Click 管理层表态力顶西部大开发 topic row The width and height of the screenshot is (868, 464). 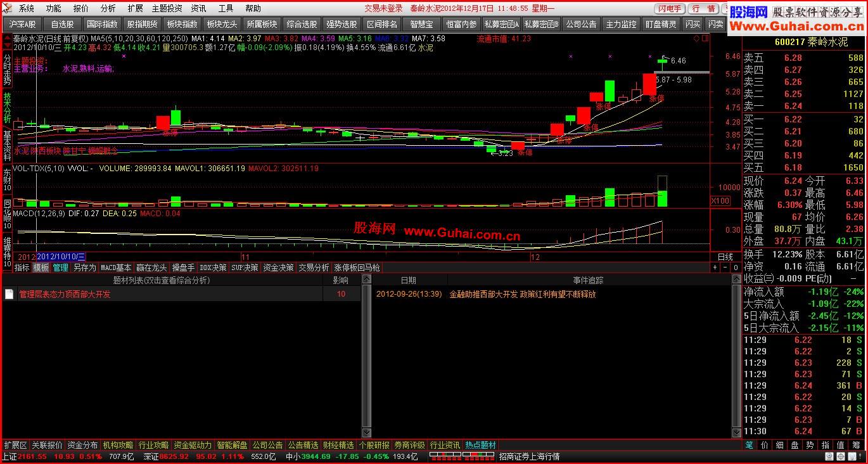pyautogui.click(x=182, y=294)
